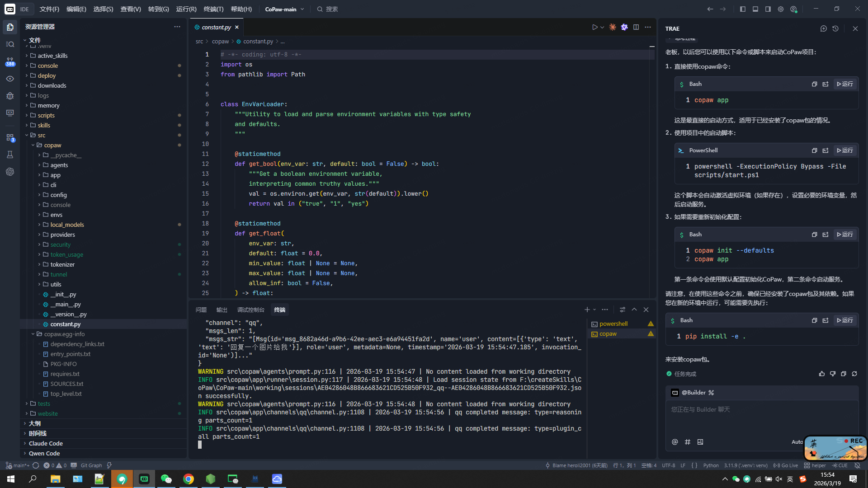The width and height of the screenshot is (868, 488).
Task: Open chat history in TRAE panel
Action: (x=835, y=28)
